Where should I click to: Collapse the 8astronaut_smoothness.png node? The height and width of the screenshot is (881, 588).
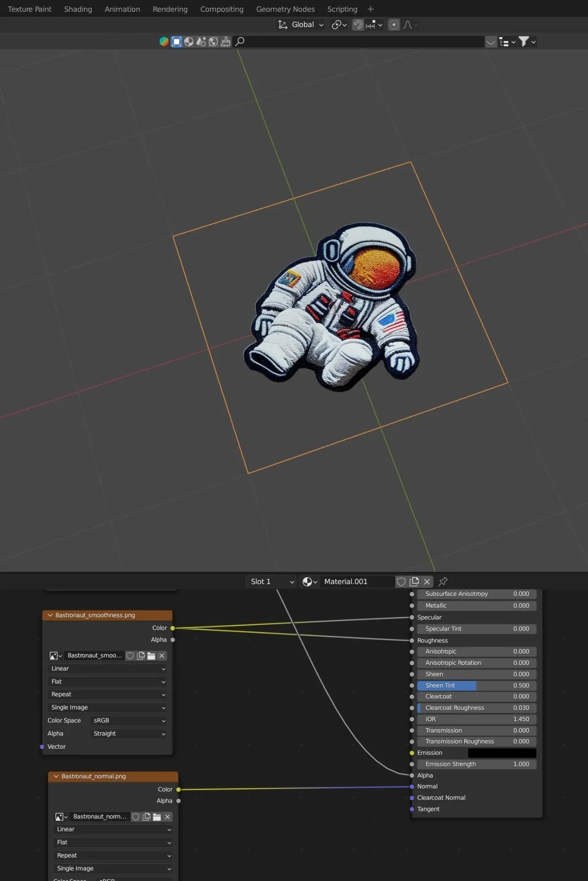tap(50, 615)
